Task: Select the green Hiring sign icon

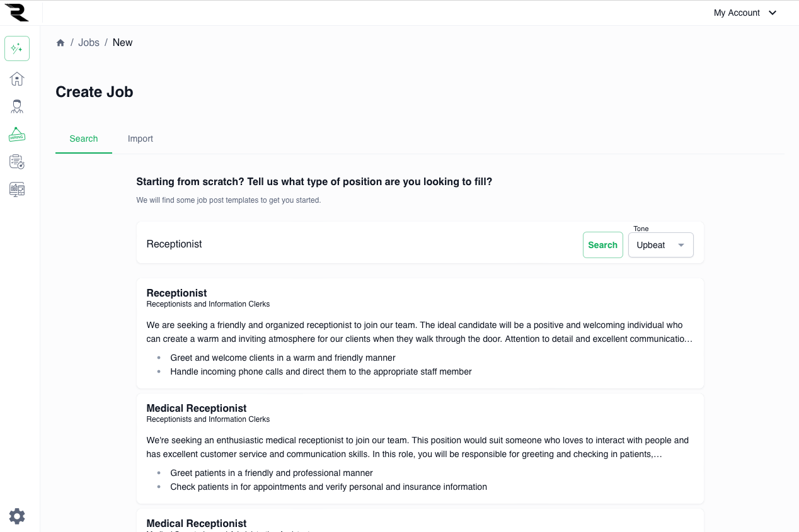Action: tap(17, 134)
